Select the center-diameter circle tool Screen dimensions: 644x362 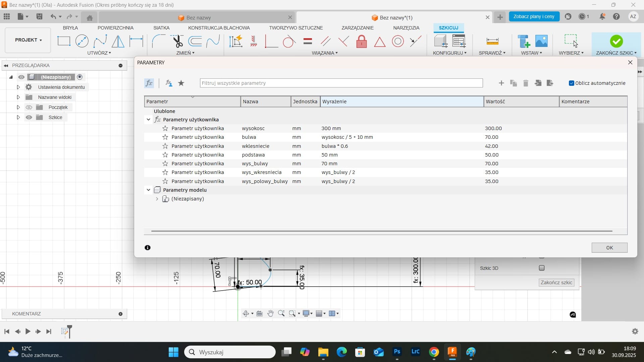click(x=82, y=41)
